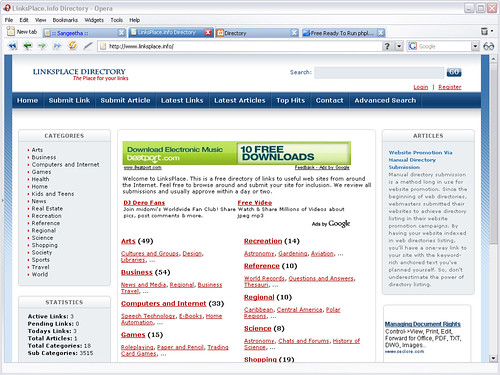Open Submit Link in the navigation bar
The width and height of the screenshot is (500, 375).
click(x=69, y=100)
